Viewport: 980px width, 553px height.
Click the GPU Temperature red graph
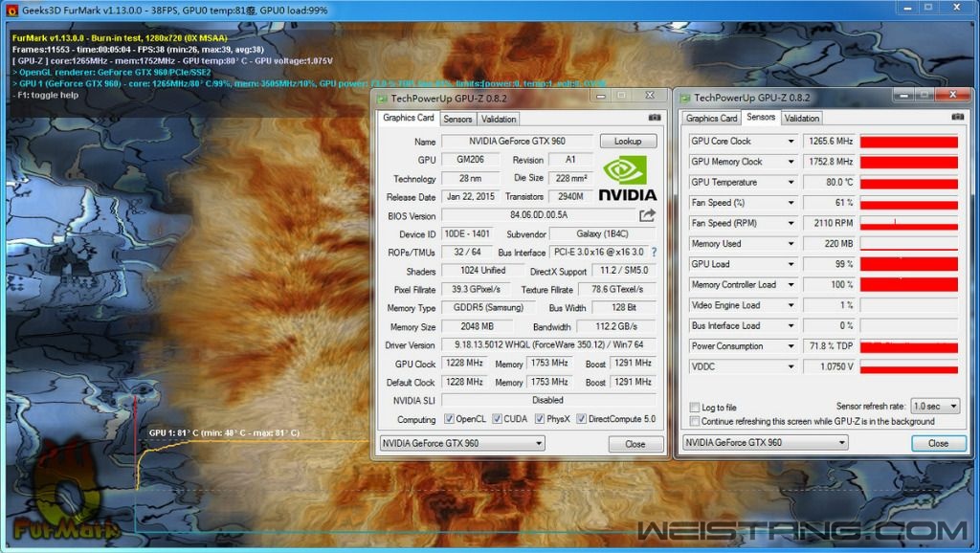pyautogui.click(x=909, y=183)
